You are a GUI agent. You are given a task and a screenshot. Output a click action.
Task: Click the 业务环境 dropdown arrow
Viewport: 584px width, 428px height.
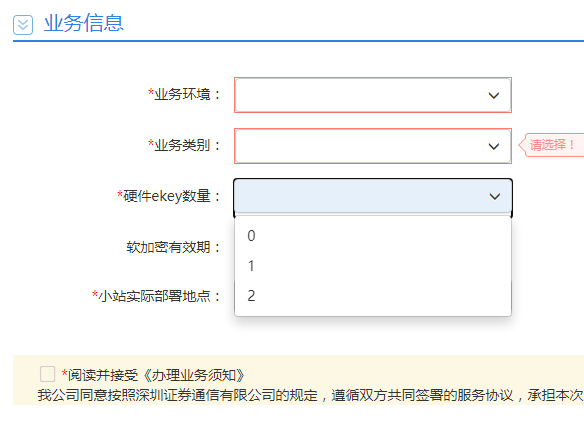[494, 96]
